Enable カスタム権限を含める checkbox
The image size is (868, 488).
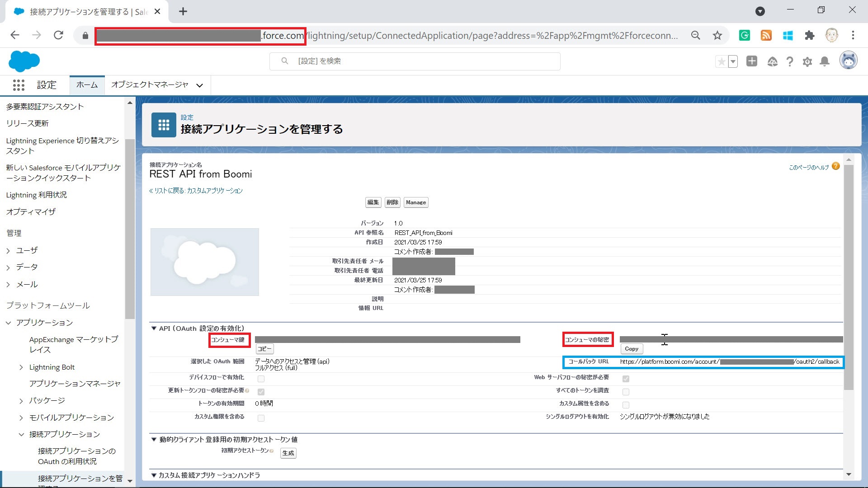pyautogui.click(x=261, y=418)
